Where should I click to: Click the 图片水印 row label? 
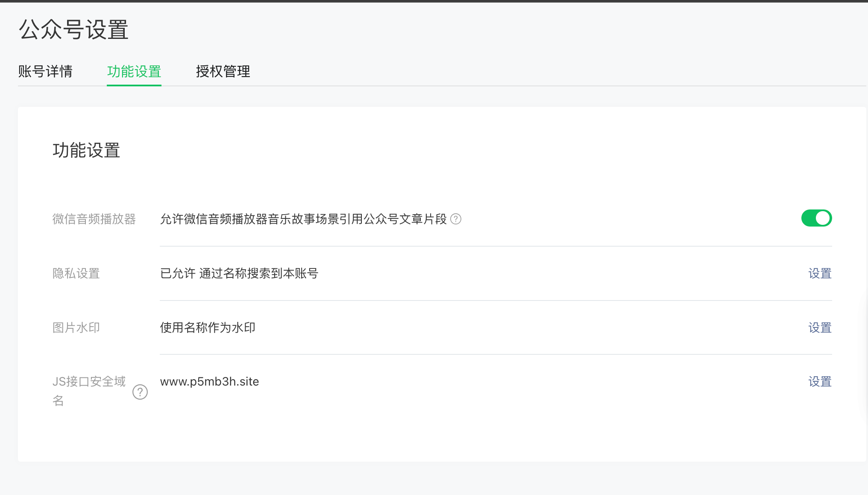(76, 328)
